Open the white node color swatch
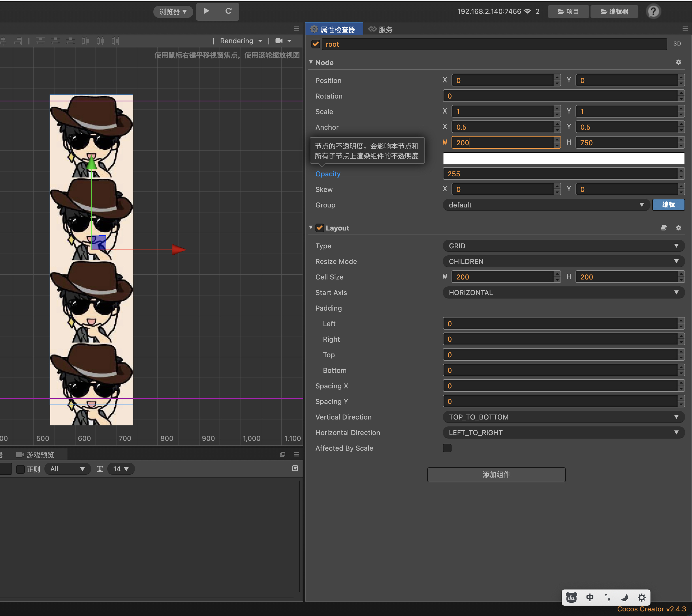The image size is (692, 616). click(563, 157)
